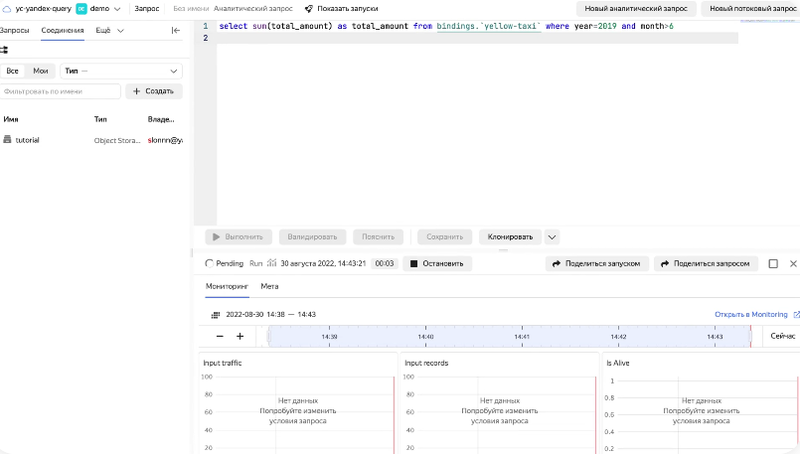
Task: Click the Pending status spinner icon
Action: [209, 263]
